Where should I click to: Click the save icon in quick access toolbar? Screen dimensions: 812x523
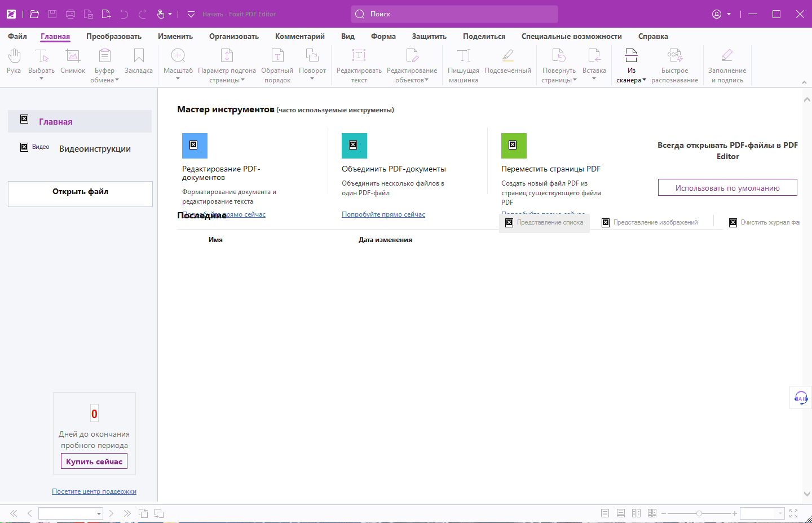coord(52,14)
